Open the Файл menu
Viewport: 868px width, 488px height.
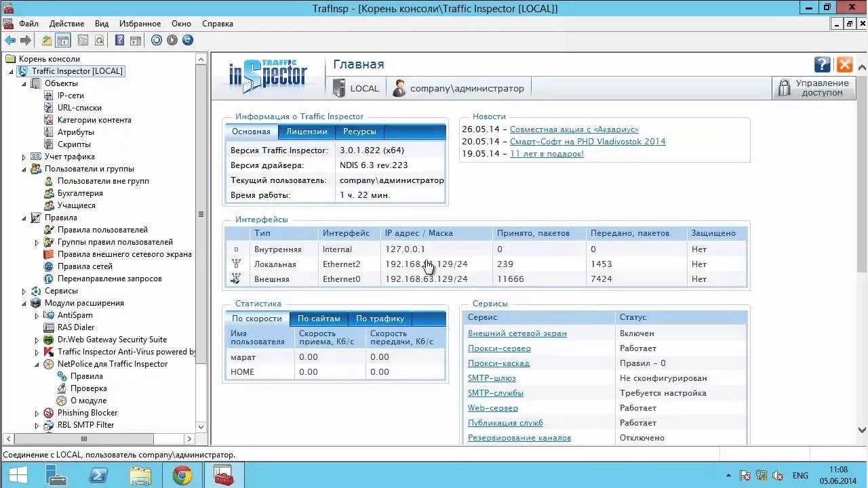[28, 24]
